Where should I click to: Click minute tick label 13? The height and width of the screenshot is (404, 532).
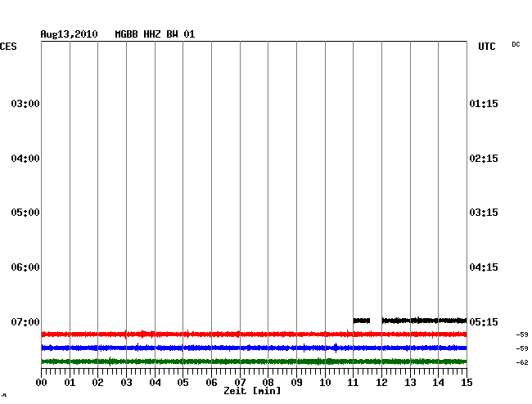pos(410,382)
